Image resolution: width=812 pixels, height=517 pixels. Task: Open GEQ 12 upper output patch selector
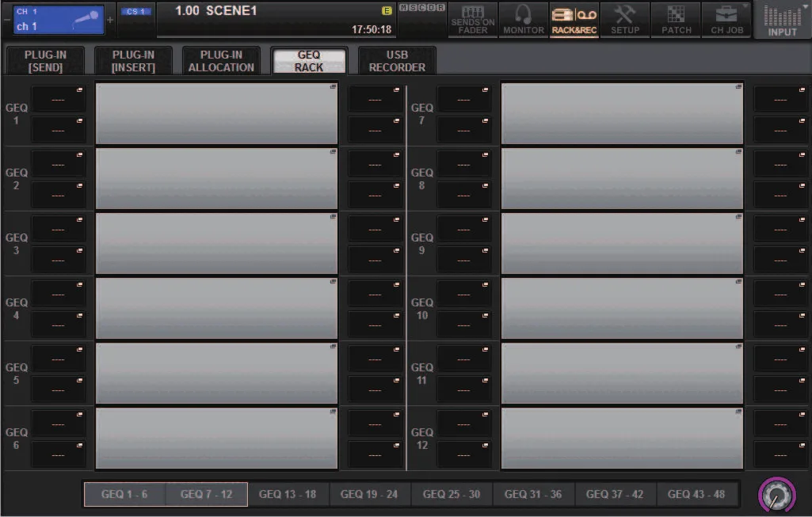[x=780, y=424]
